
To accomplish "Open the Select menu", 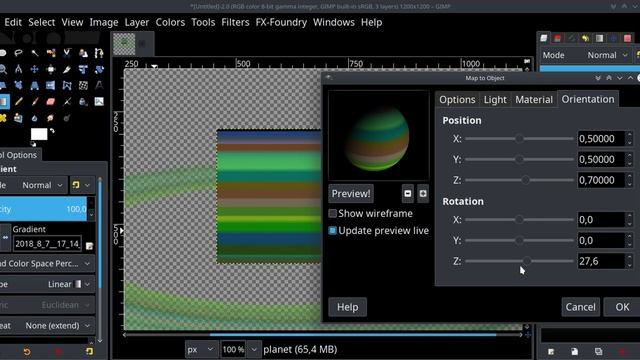I will tap(42, 22).
